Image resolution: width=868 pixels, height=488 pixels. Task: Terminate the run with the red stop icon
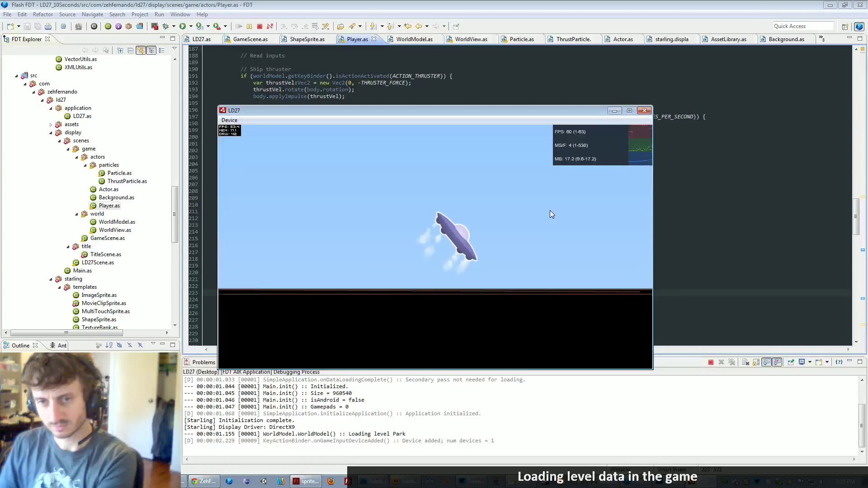[259, 26]
